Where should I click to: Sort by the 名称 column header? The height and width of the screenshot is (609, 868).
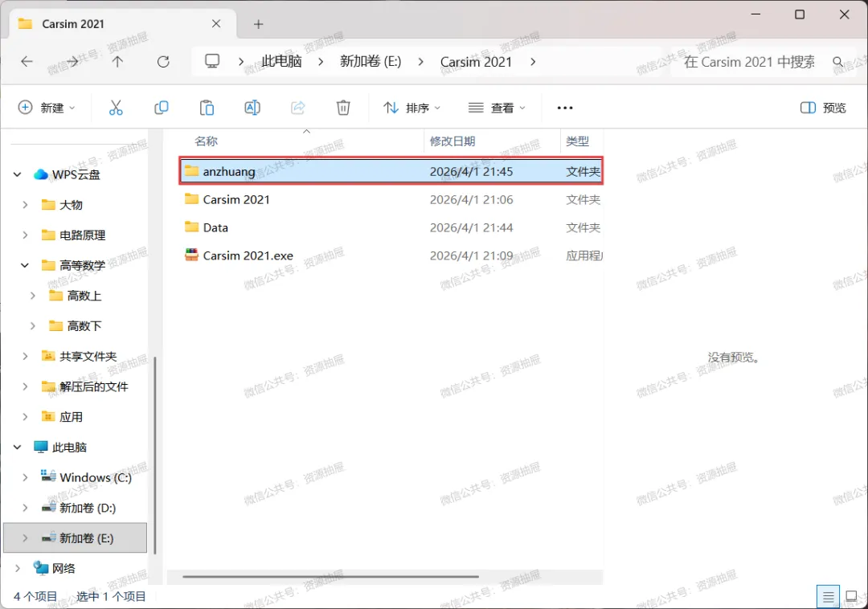[206, 141]
